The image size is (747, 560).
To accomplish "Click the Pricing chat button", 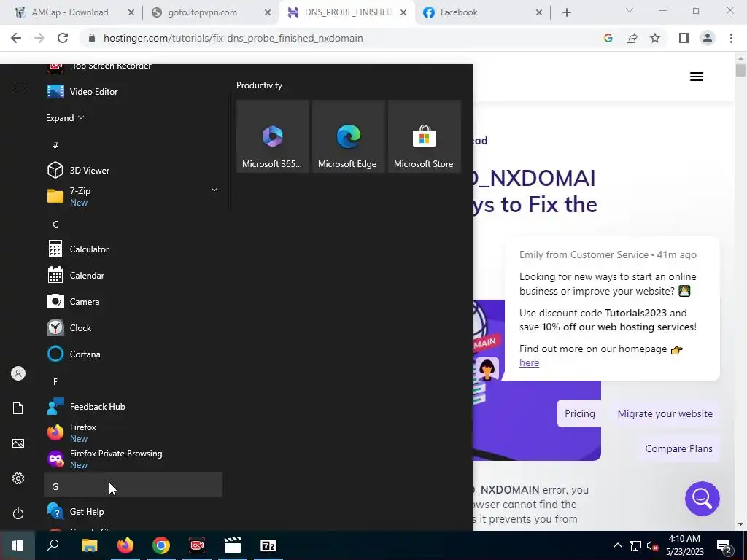I will pyautogui.click(x=580, y=413).
